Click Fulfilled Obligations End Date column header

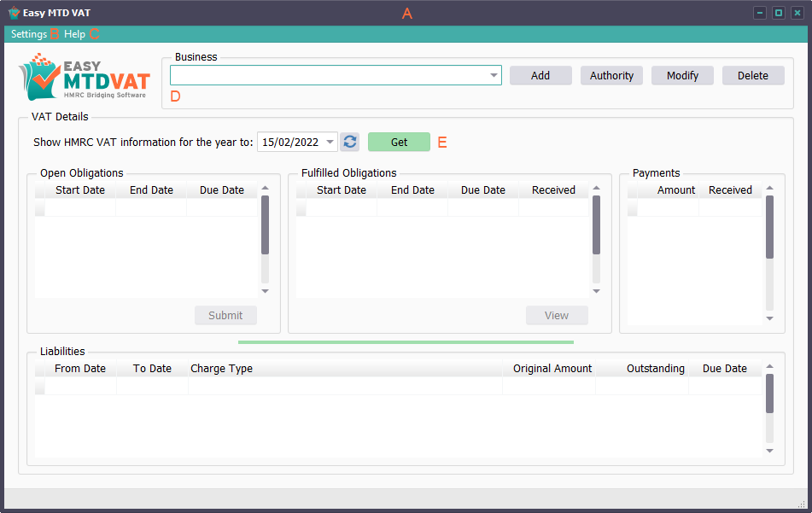point(412,190)
